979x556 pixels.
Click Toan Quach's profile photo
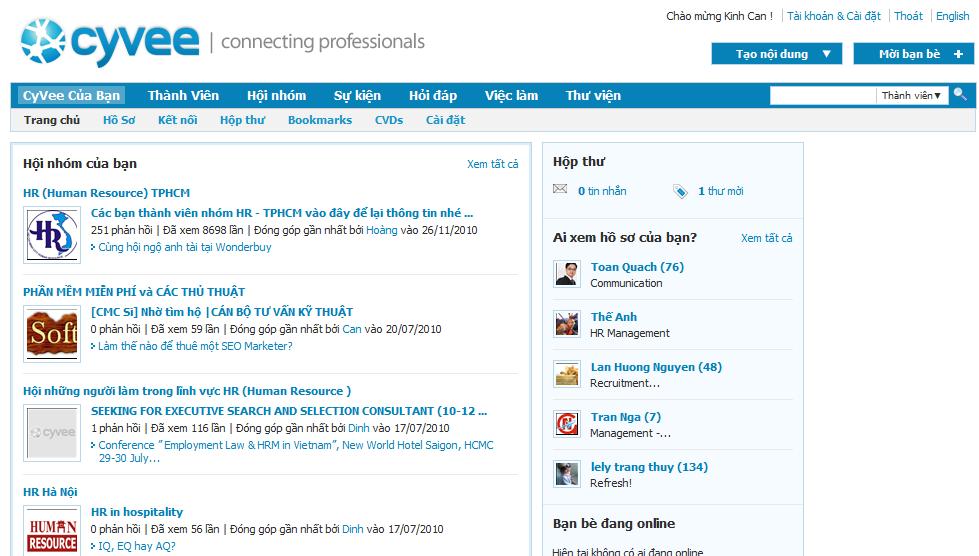567,274
